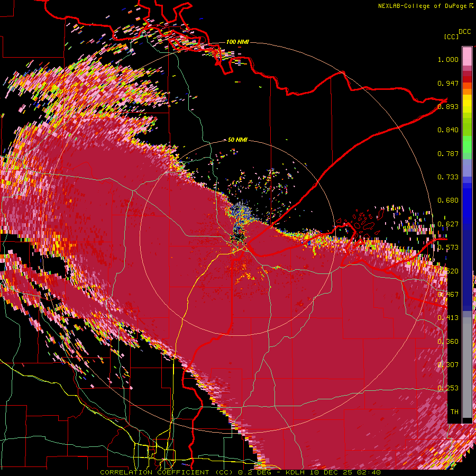Click the DCC product code label

464,32
